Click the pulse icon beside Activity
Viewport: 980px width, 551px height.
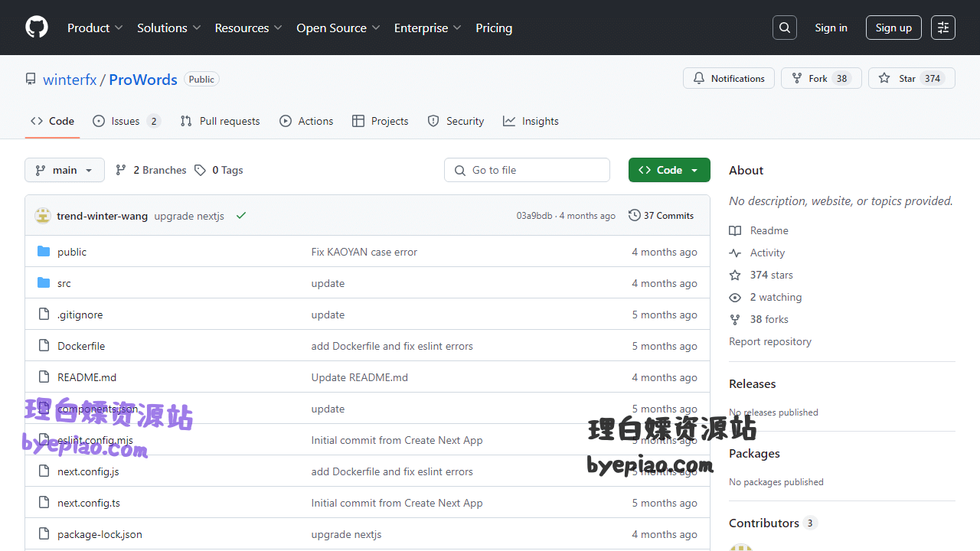pyautogui.click(x=735, y=253)
